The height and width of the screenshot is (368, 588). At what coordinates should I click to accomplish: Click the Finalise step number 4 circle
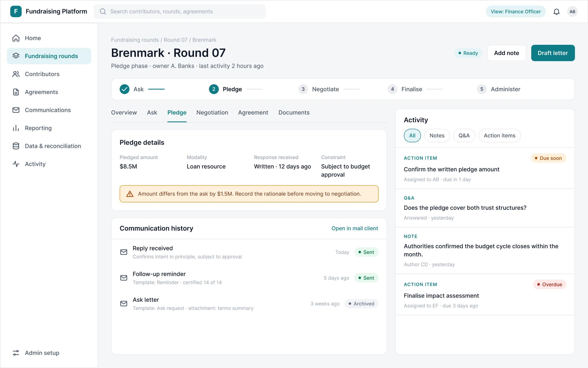pos(392,89)
